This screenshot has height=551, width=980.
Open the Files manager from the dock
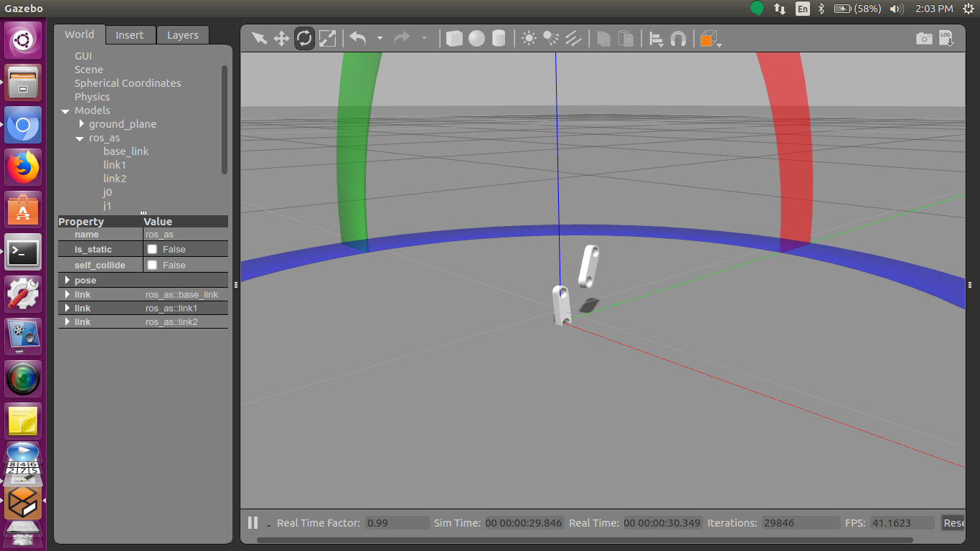pos(23,83)
